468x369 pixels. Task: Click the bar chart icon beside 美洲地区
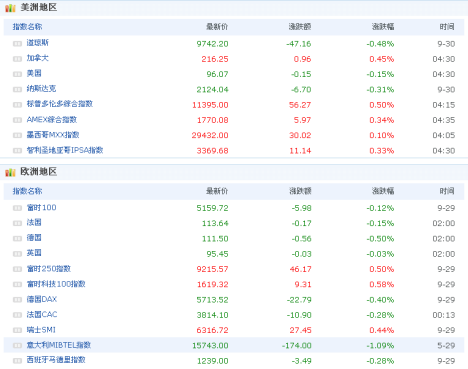(10, 8)
